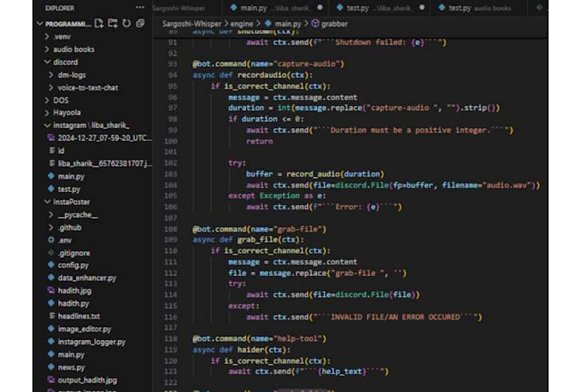
Task: Open Explorer more actions ellipsis menu
Action: point(140,8)
